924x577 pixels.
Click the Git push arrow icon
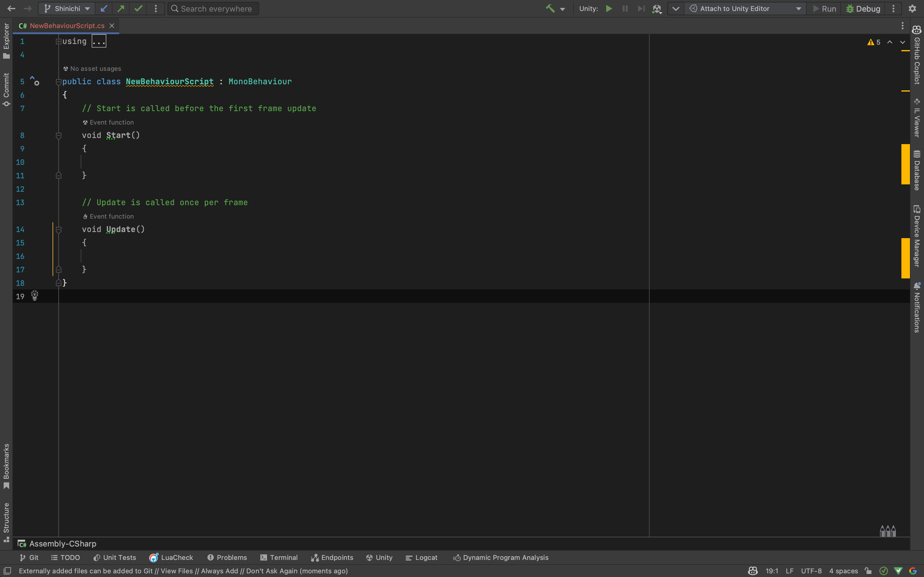[121, 9]
